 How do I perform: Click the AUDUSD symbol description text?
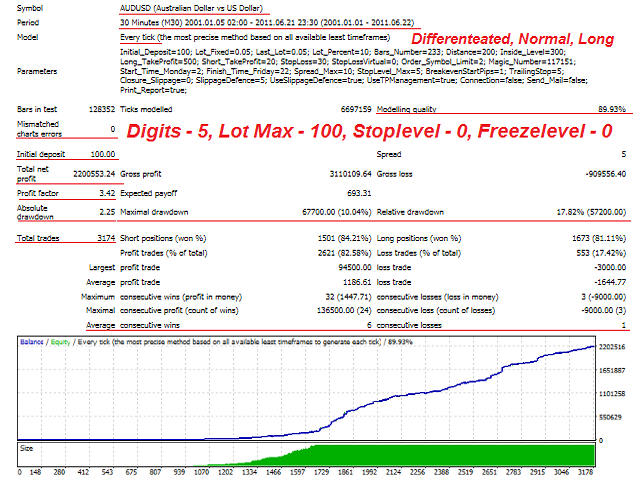pyautogui.click(x=191, y=8)
